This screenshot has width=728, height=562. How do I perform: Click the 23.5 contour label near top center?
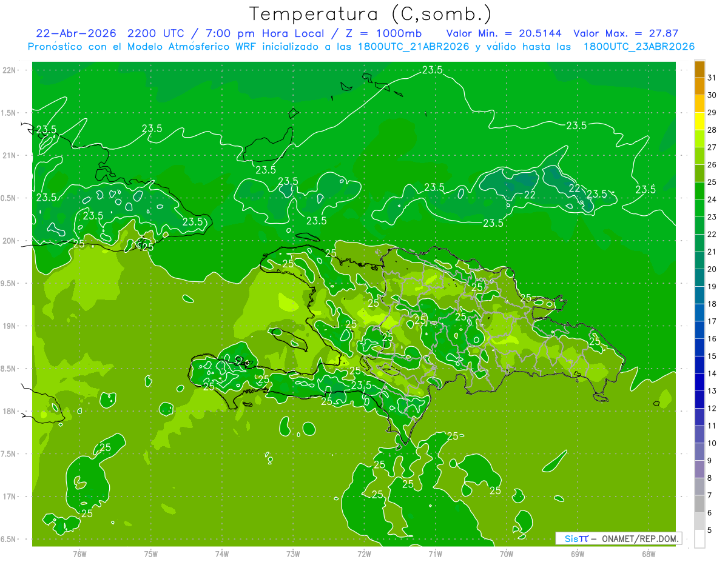pyautogui.click(x=432, y=70)
